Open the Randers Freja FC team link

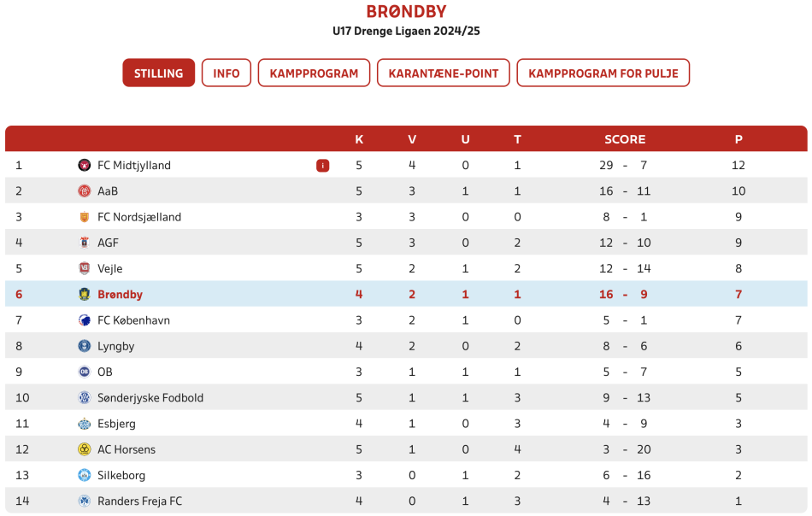tap(140, 501)
